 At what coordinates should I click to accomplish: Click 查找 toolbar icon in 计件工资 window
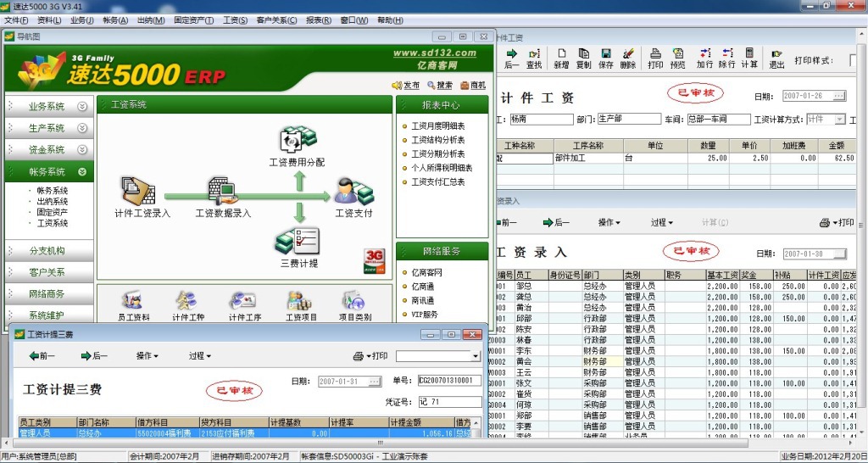[x=534, y=59]
